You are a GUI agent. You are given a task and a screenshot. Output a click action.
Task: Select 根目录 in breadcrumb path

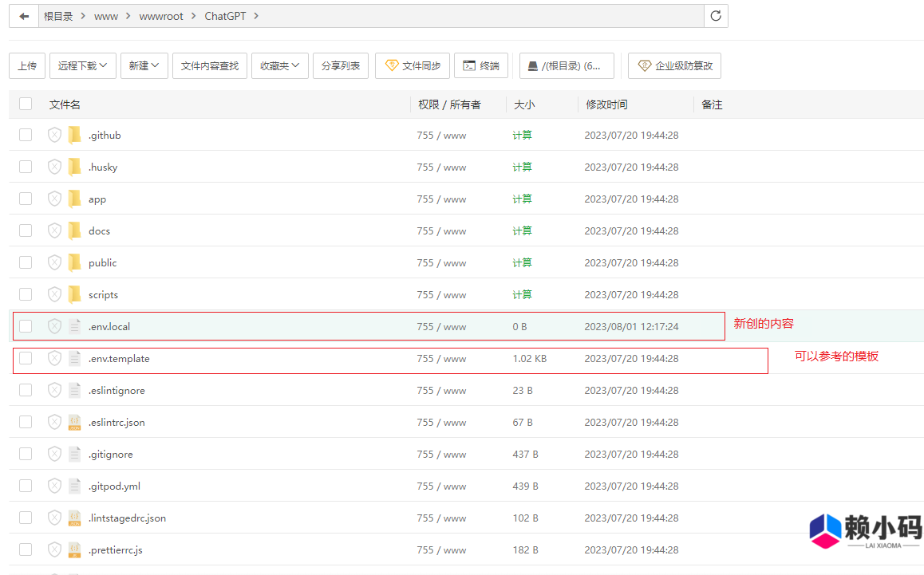click(59, 15)
